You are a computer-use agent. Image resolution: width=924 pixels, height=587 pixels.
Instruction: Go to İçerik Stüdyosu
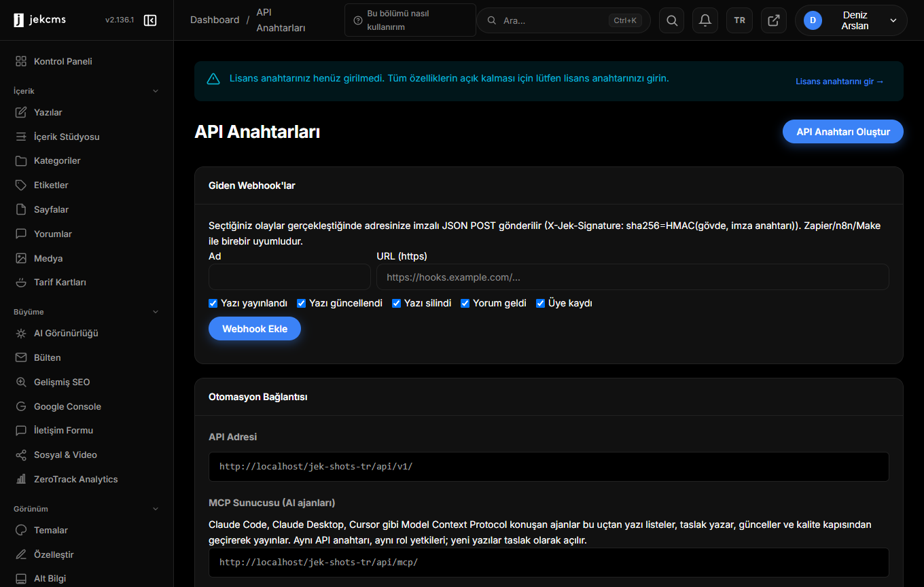pos(87,137)
